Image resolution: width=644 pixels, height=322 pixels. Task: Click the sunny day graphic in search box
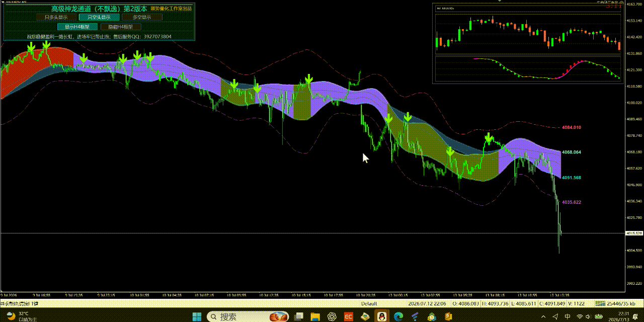(279, 316)
